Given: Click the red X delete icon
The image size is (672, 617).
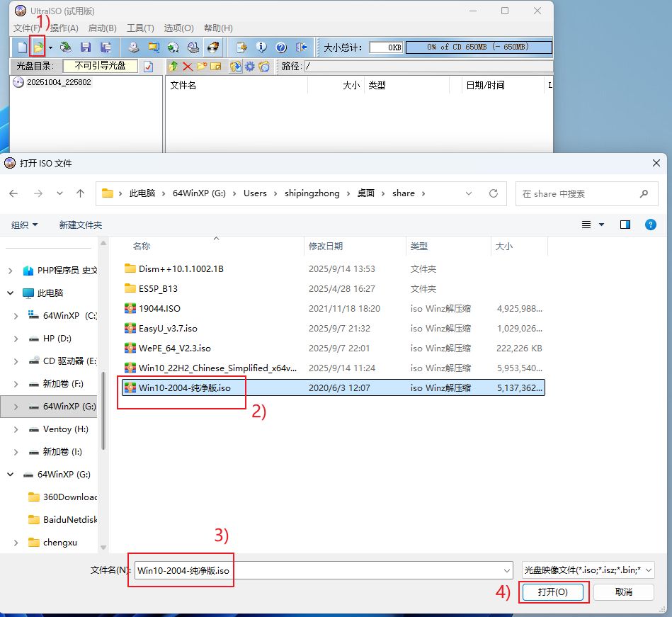Looking at the screenshot, I should coord(188,66).
